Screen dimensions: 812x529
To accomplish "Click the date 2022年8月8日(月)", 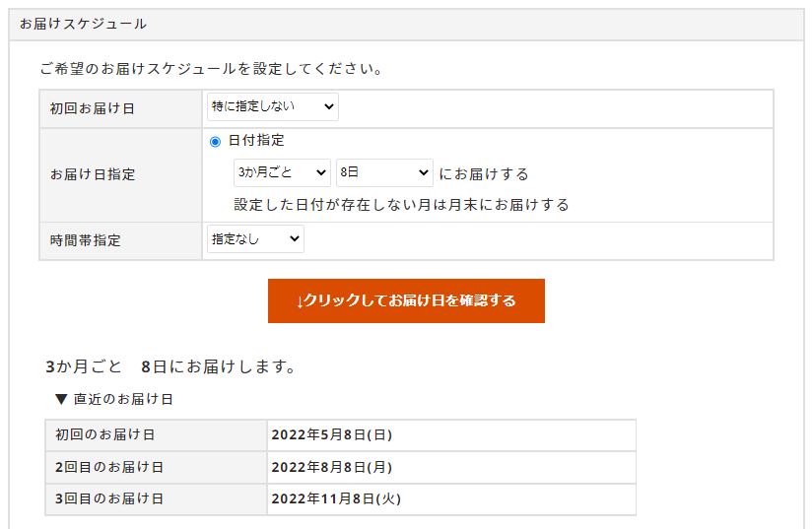I will click(x=332, y=467).
